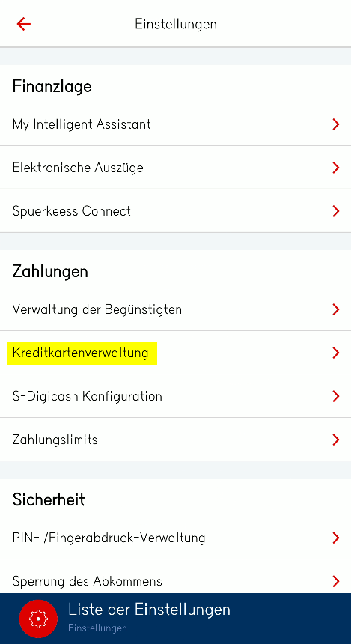Click chevron for PIN- /Fingerabdruck-Verwaltung

point(336,538)
